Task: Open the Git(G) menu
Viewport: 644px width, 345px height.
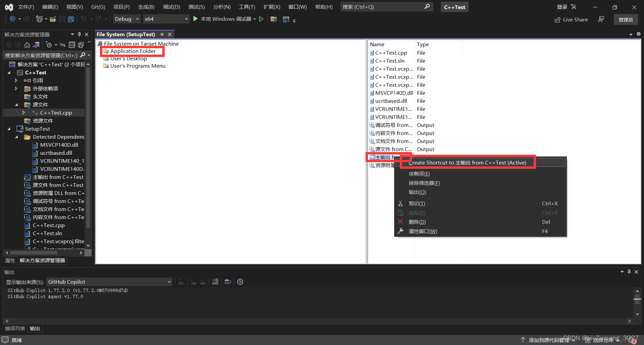Action: coord(98,7)
